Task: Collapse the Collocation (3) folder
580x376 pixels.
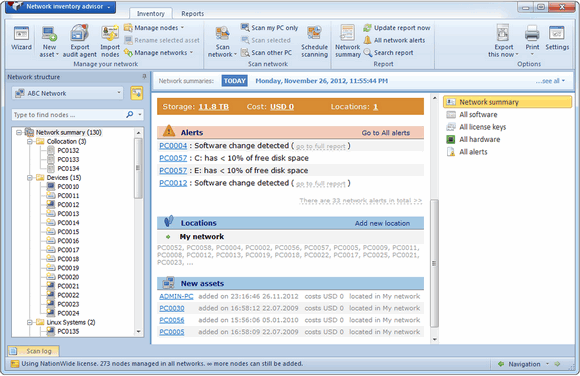Action: point(30,141)
